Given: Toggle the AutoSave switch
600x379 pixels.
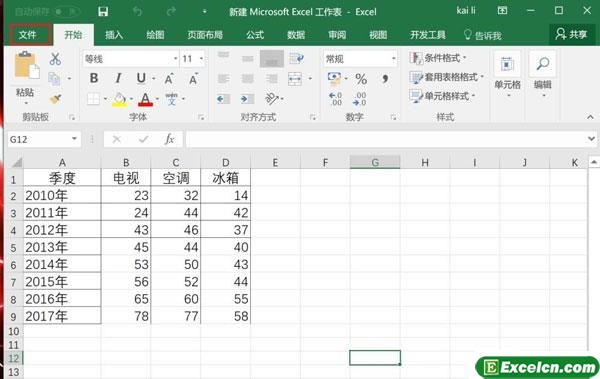Looking at the screenshot, I should 66,12.
